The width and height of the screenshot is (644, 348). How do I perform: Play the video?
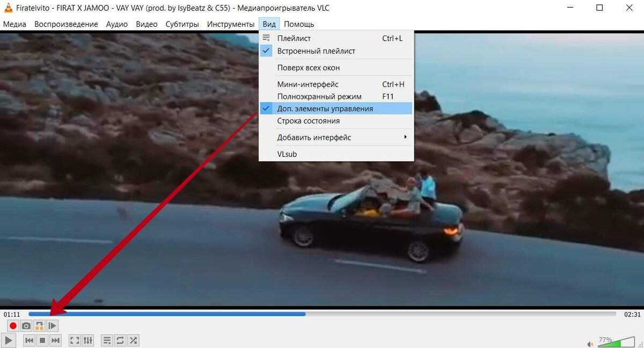coord(9,340)
